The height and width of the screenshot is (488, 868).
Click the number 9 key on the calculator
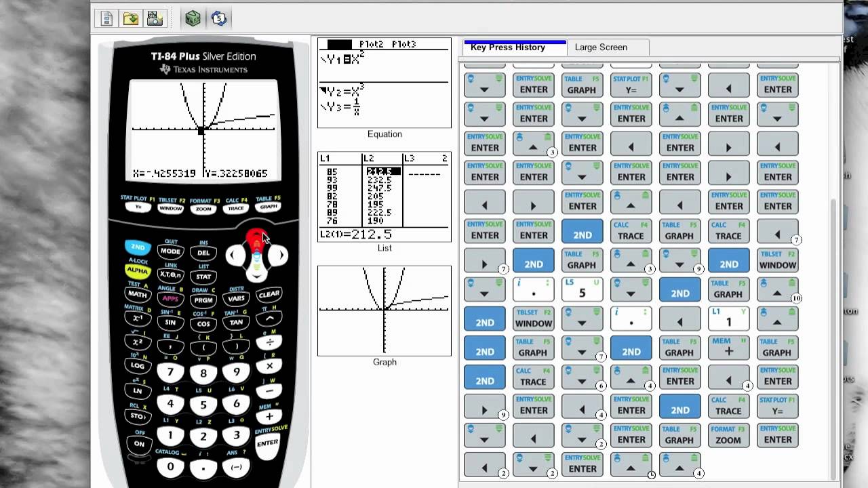(x=236, y=372)
